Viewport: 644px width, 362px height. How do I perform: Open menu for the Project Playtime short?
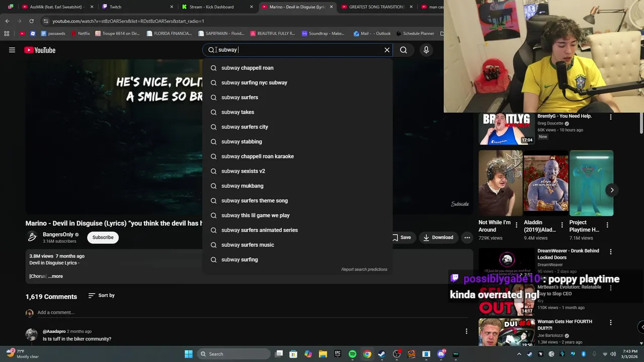607,225
